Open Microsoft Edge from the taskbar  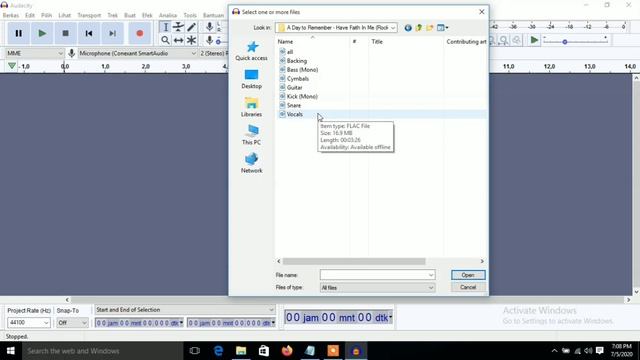click(218, 351)
